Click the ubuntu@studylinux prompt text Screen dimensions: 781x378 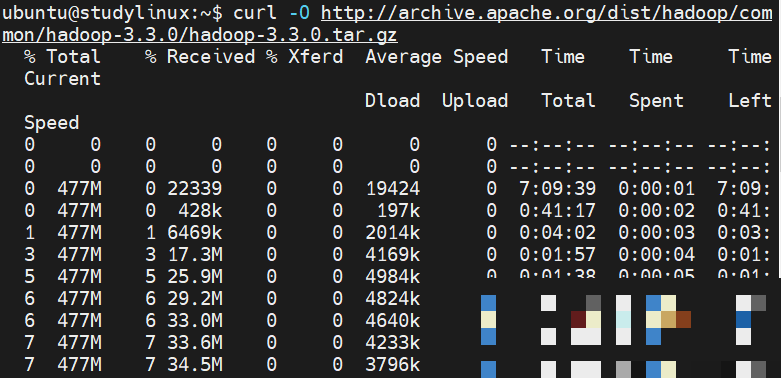(x=112, y=13)
